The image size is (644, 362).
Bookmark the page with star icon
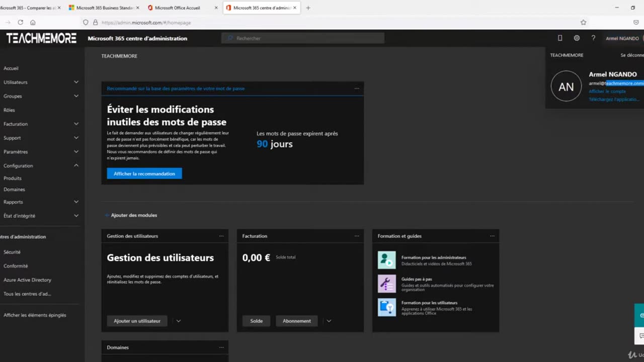583,22
